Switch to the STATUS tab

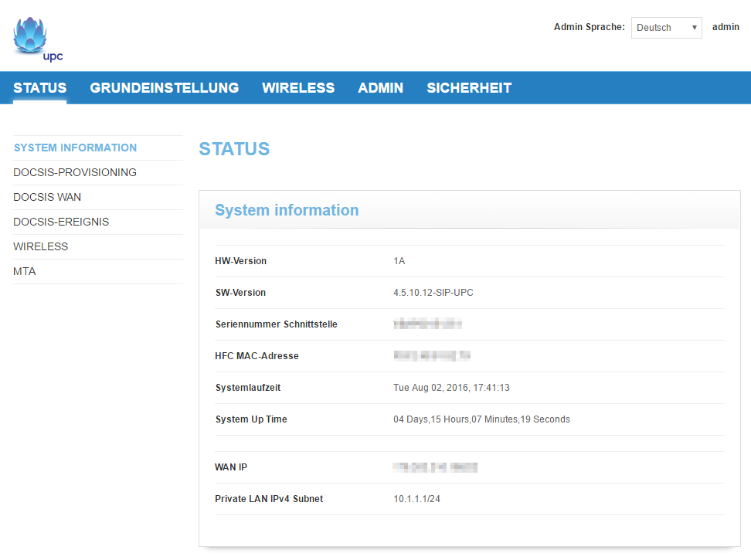40,88
